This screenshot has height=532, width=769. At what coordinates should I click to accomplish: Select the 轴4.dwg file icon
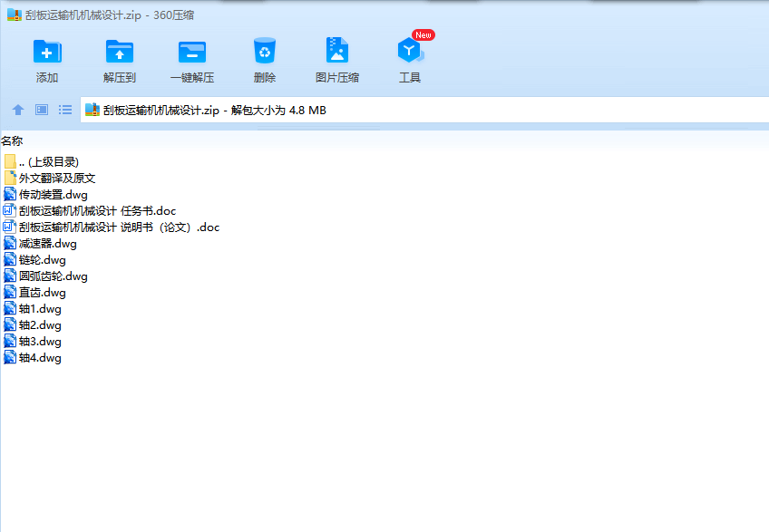[x=10, y=357]
